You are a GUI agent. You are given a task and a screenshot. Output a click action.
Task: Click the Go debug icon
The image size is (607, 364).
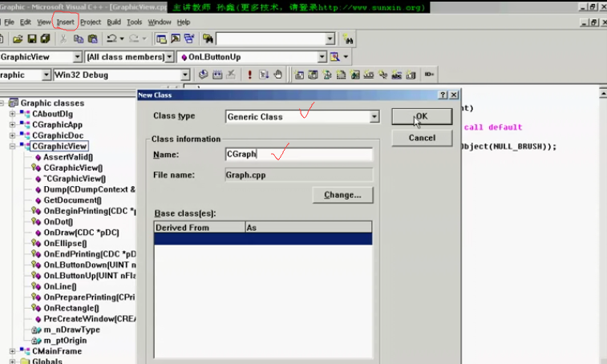point(264,75)
